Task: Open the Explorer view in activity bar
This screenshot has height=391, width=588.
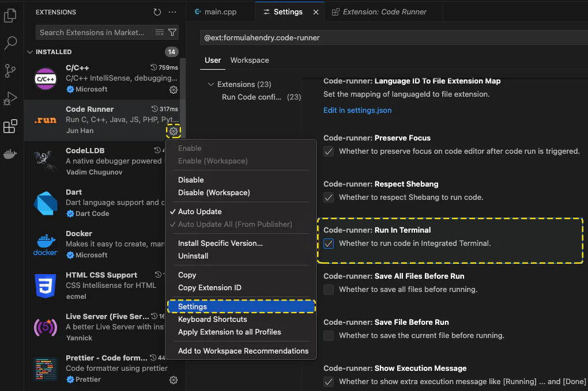Action: [10, 16]
